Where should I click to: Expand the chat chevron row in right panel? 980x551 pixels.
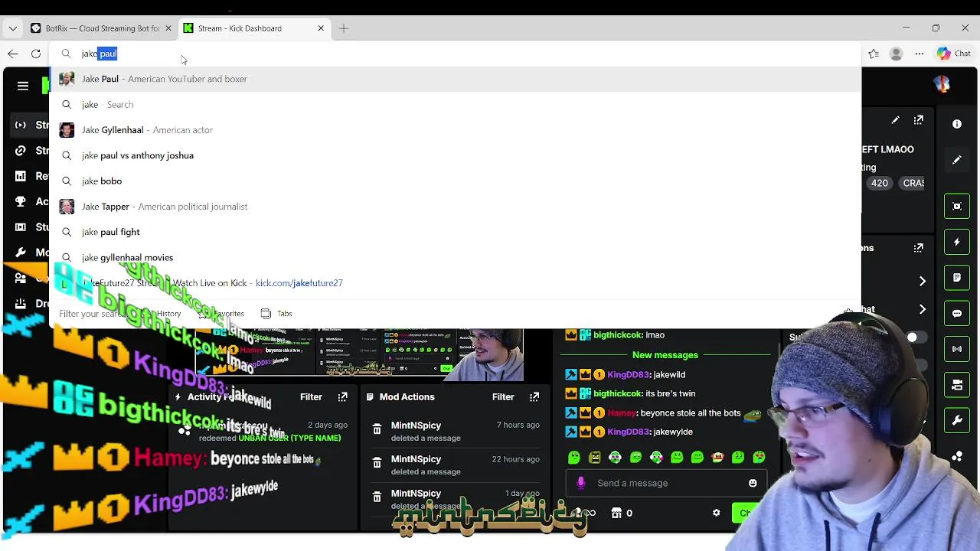point(923,309)
